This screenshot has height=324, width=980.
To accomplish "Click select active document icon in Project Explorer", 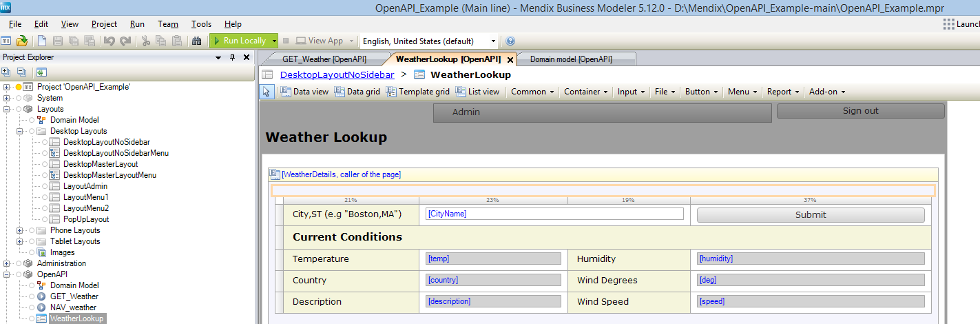I will pos(41,72).
